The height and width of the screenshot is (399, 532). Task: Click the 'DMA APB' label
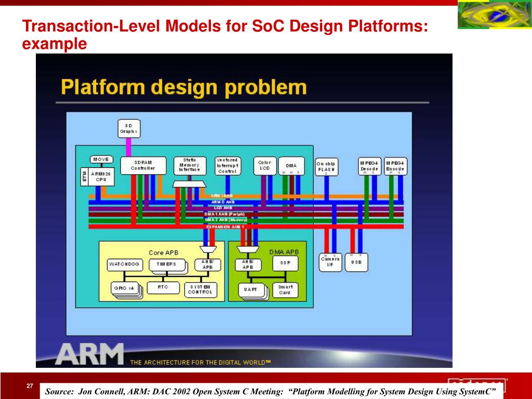coord(284,252)
